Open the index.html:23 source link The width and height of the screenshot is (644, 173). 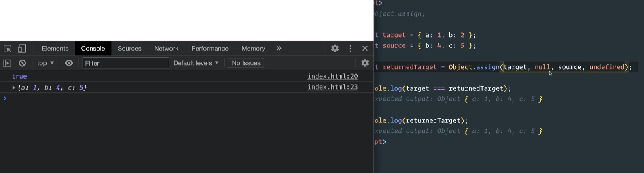pyautogui.click(x=333, y=87)
